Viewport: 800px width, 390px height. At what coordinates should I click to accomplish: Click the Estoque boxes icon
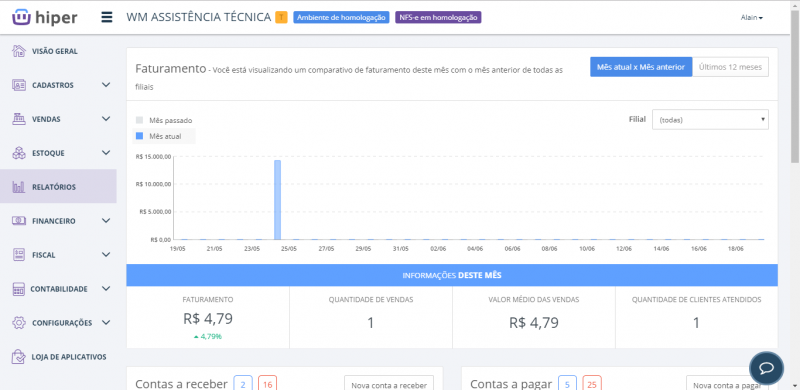click(19, 153)
